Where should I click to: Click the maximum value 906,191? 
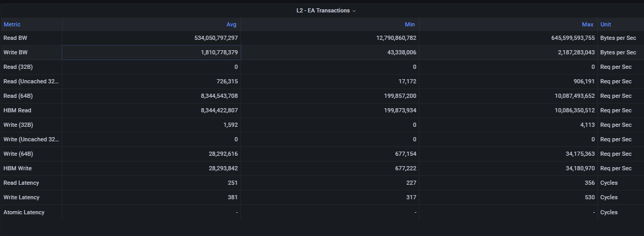(x=584, y=81)
